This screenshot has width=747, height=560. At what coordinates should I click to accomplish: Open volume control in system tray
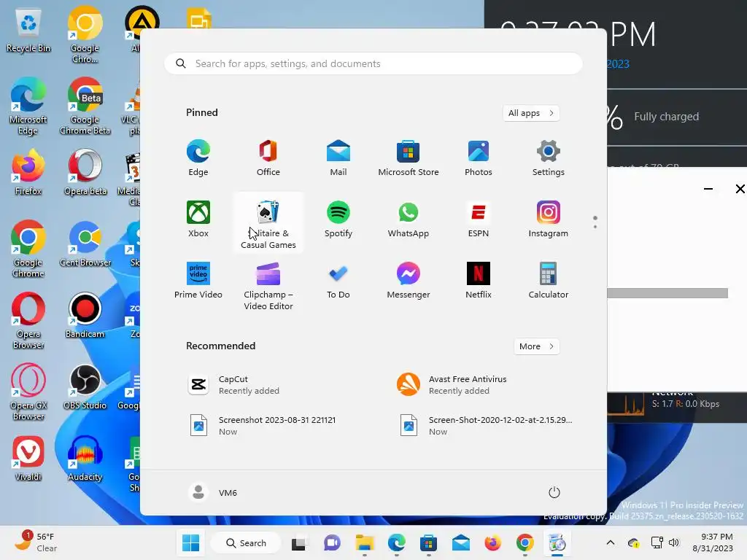pyautogui.click(x=673, y=542)
